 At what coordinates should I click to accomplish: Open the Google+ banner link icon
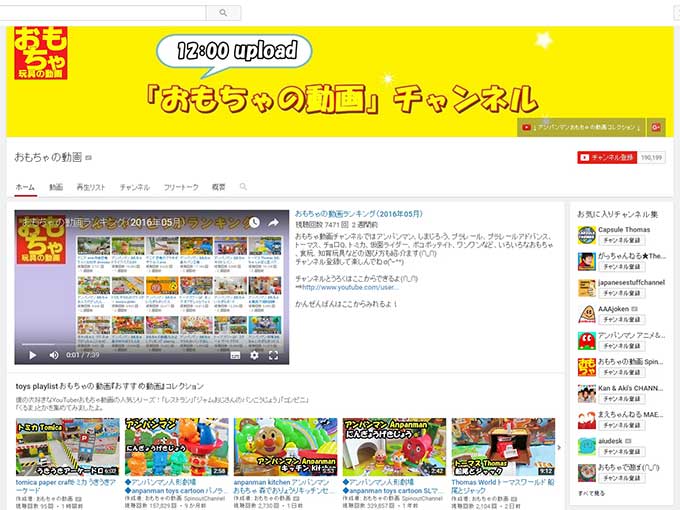(x=656, y=128)
